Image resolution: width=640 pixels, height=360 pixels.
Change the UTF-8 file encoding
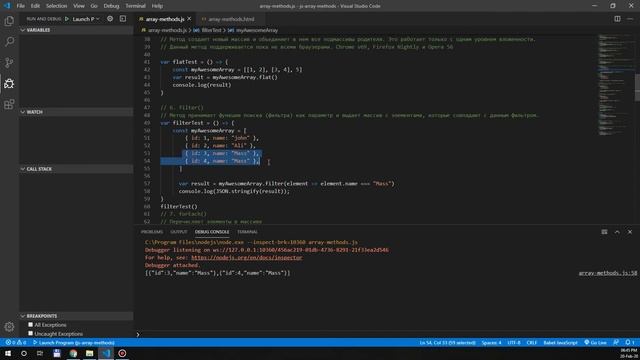pos(514,342)
